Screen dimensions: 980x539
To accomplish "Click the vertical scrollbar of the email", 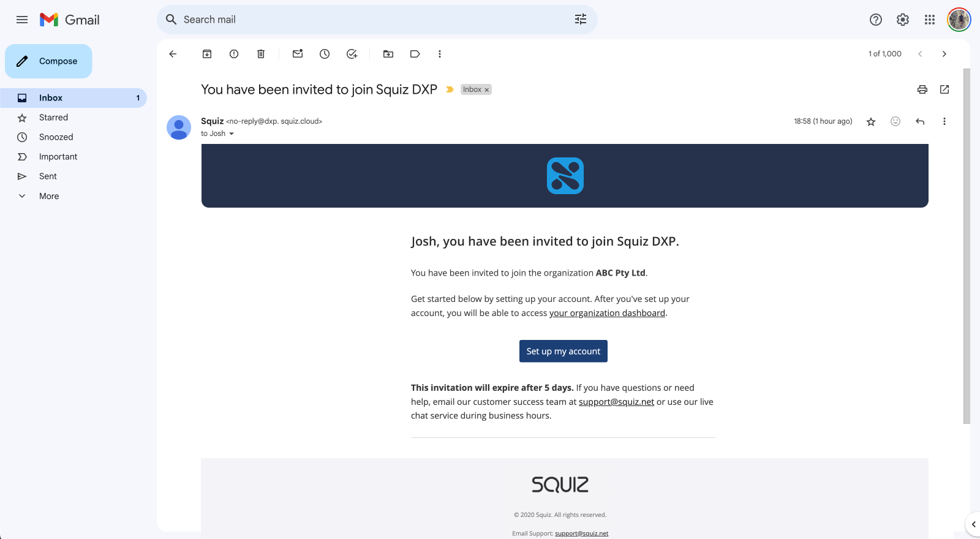I will (x=967, y=245).
